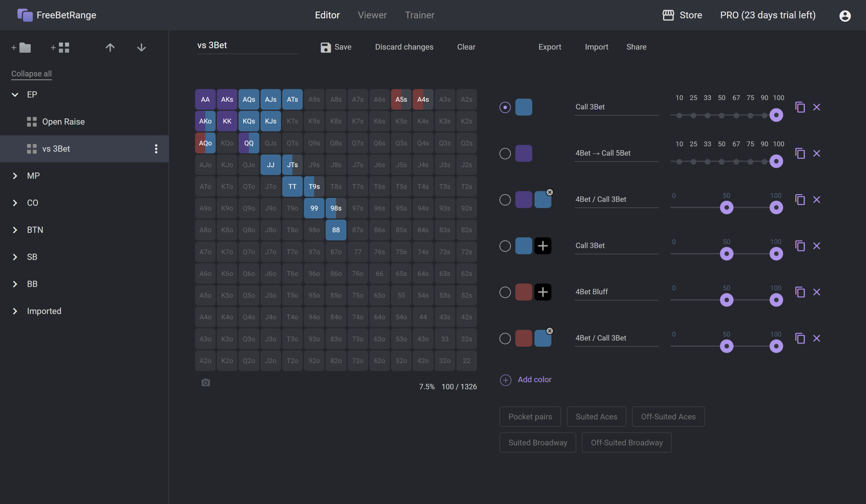This screenshot has height=504, width=866.
Task: Move item down with arrow icon
Action: [x=141, y=47]
